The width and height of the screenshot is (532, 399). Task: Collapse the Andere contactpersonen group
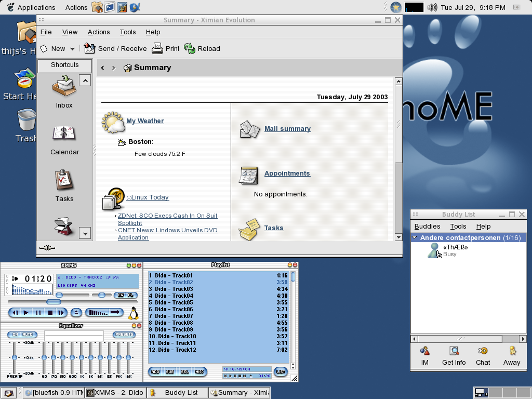click(414, 237)
